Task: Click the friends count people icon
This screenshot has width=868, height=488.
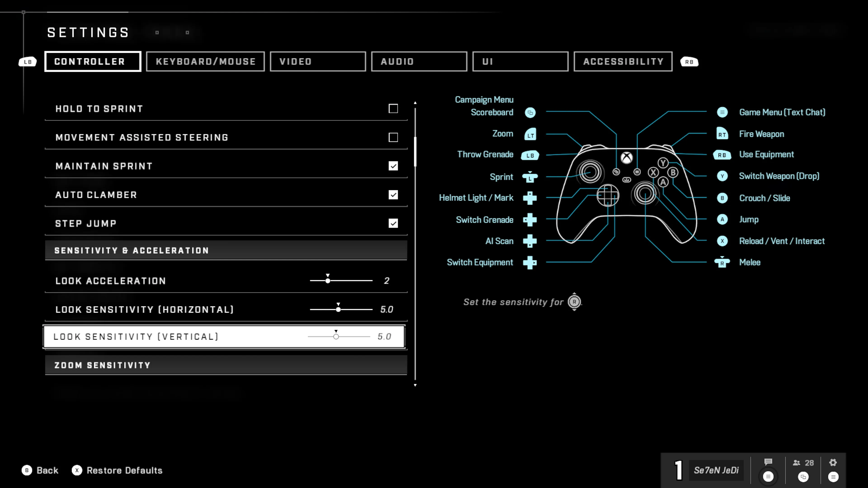Action: click(797, 463)
